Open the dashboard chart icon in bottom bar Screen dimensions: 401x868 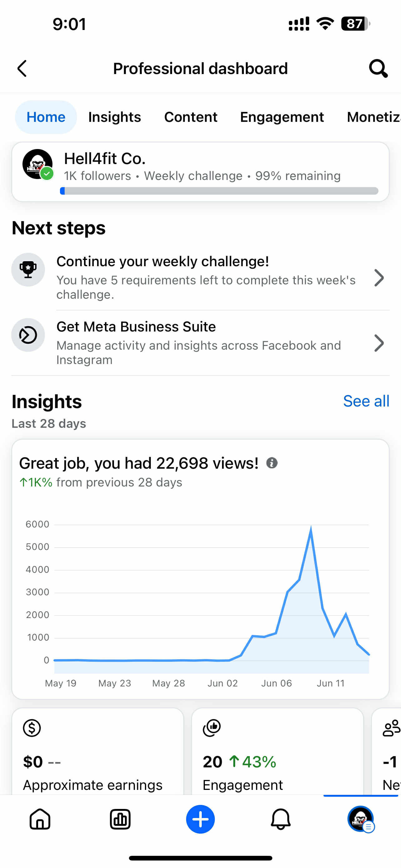pos(120,819)
